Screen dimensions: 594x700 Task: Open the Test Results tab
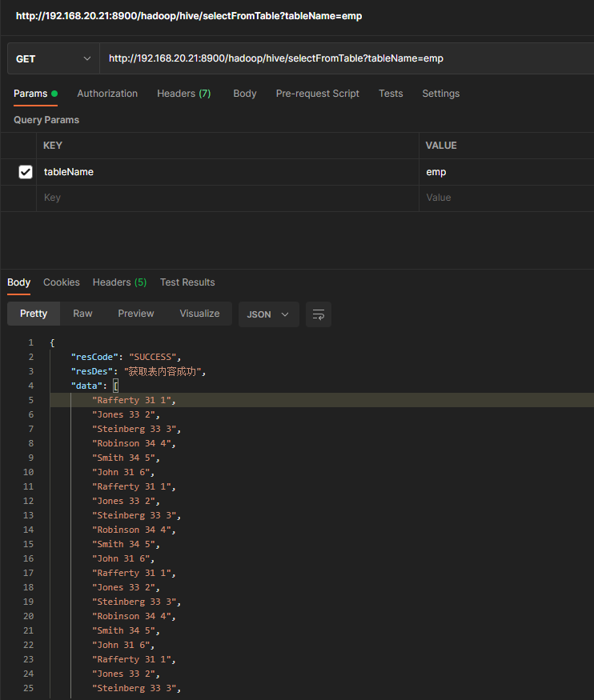[187, 282]
